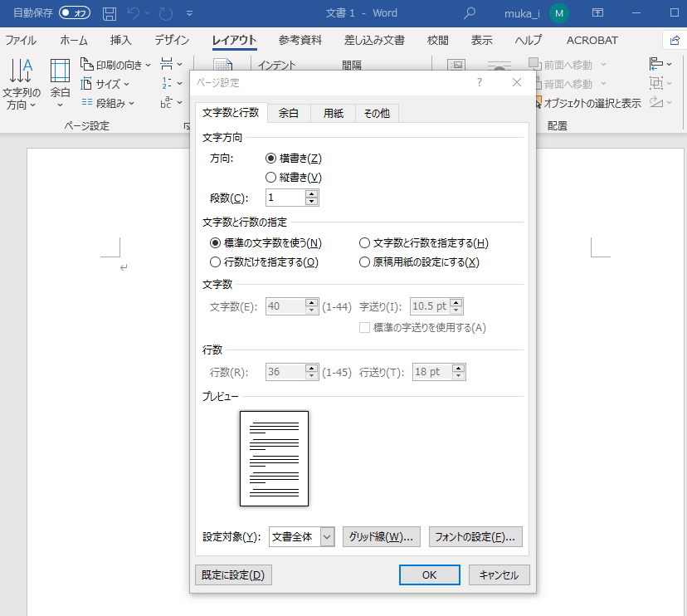Click グリッド線 button
This screenshot has height=616, width=687.
[x=381, y=536]
